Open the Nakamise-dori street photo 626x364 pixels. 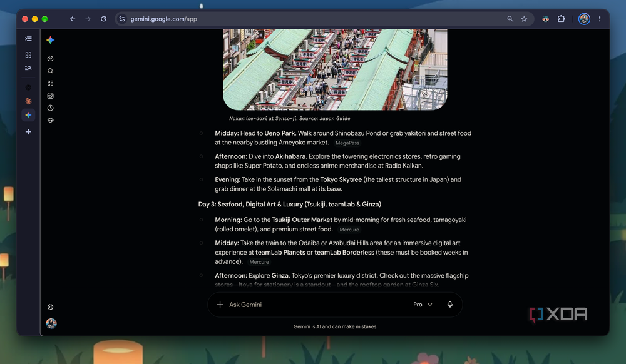(335, 69)
